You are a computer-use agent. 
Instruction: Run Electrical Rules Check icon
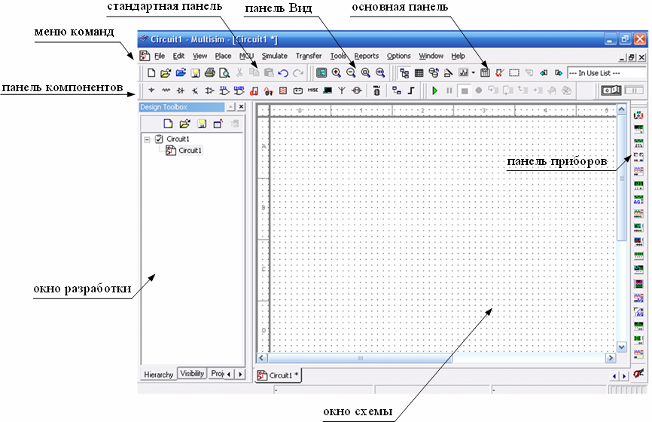499,73
